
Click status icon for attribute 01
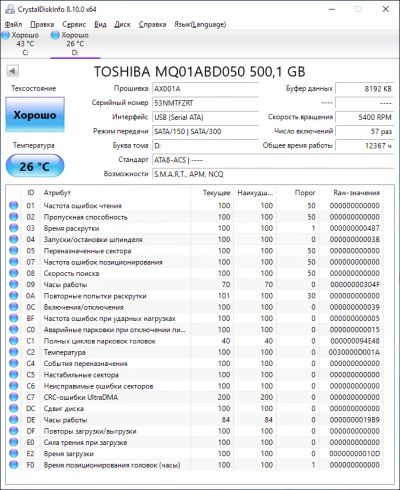[14, 205]
